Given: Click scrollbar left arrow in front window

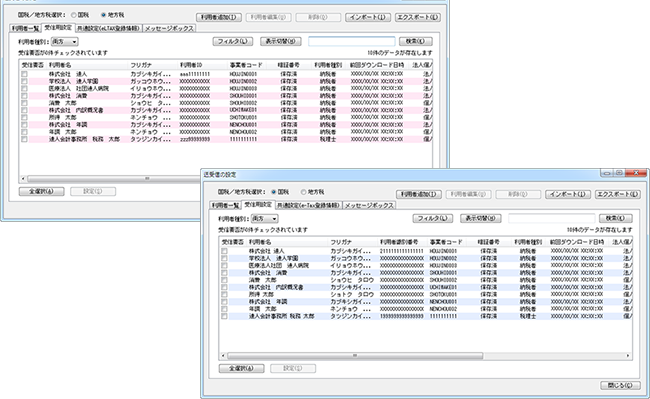Looking at the screenshot, I should (x=223, y=355).
